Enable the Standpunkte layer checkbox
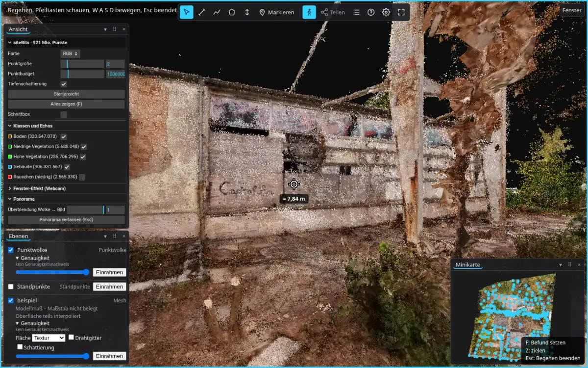 (x=11, y=287)
